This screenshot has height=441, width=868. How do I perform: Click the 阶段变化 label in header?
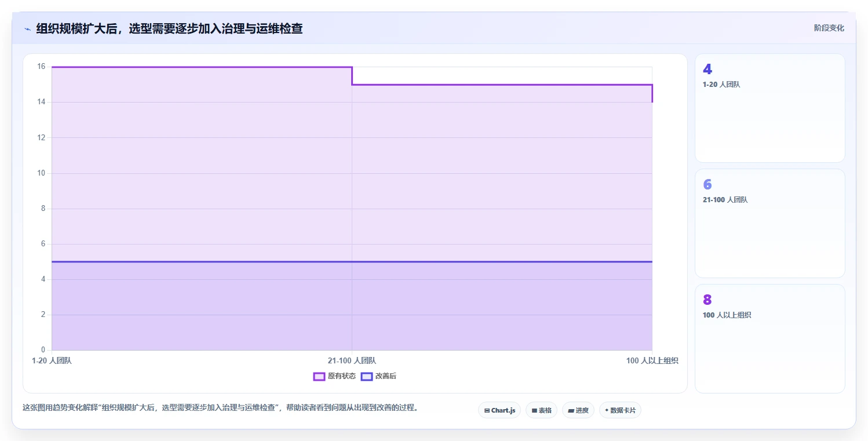coord(829,28)
